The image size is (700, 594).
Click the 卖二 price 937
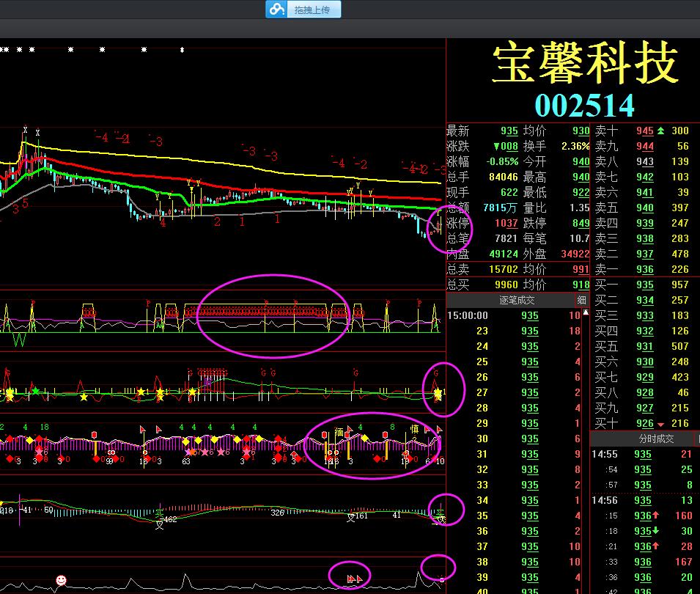(x=645, y=254)
